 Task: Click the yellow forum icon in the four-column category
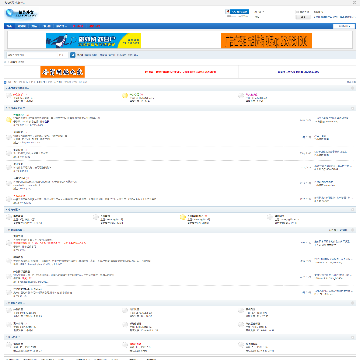coord(183,217)
